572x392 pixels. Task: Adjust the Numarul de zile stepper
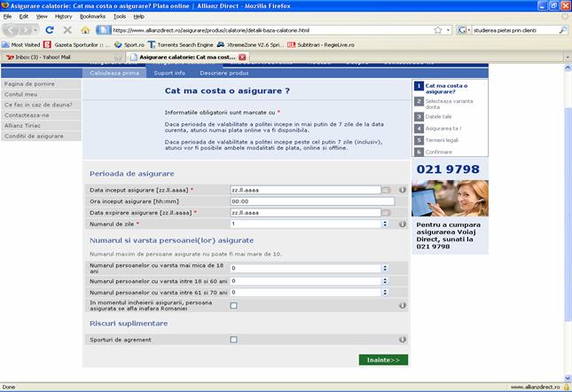pyautogui.click(x=385, y=223)
